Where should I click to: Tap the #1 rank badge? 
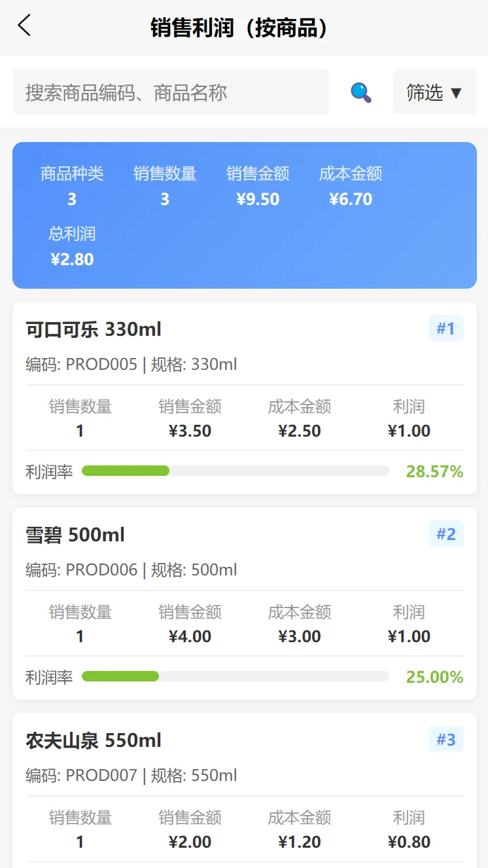pyautogui.click(x=445, y=329)
